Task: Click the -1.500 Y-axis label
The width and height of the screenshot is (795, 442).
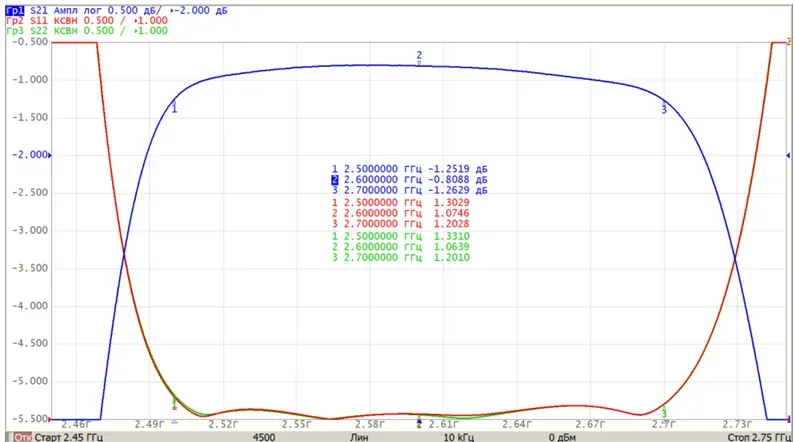Action: (30, 117)
